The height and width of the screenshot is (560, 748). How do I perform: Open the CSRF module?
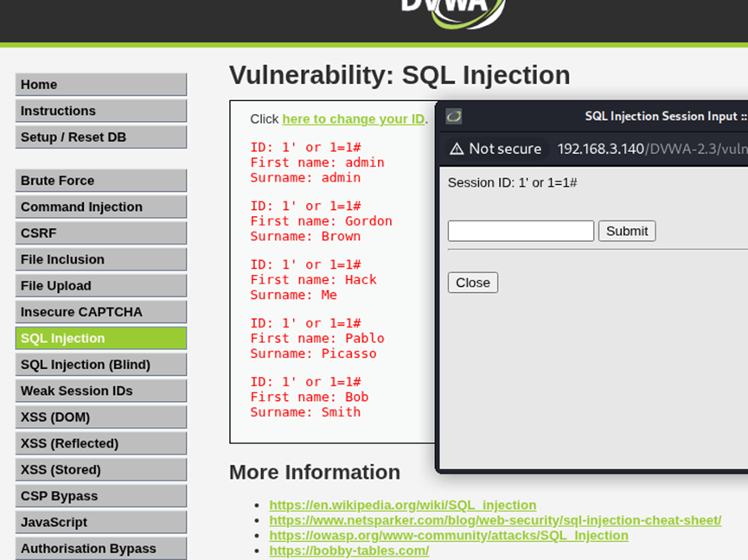pos(101,233)
